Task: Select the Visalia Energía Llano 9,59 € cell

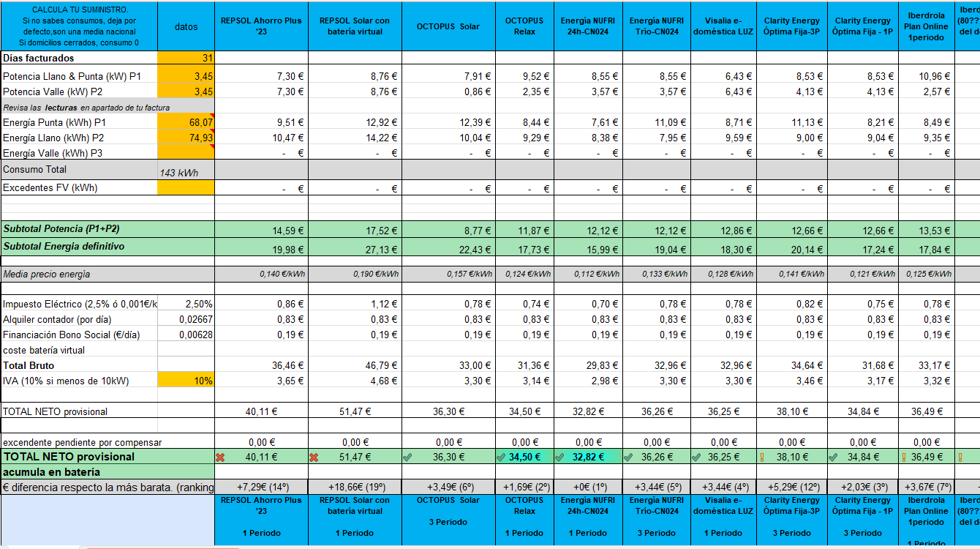Action: 724,138
